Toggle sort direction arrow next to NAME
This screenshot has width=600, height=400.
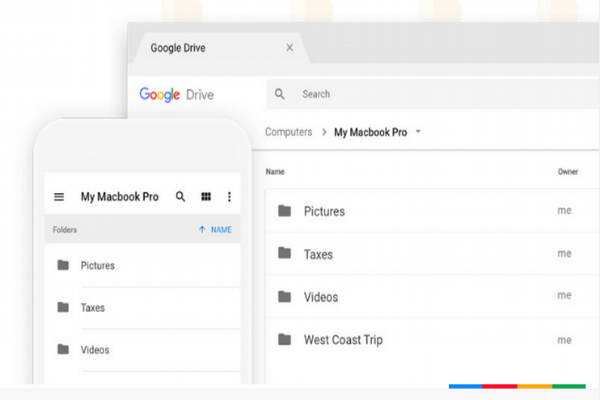(x=202, y=229)
